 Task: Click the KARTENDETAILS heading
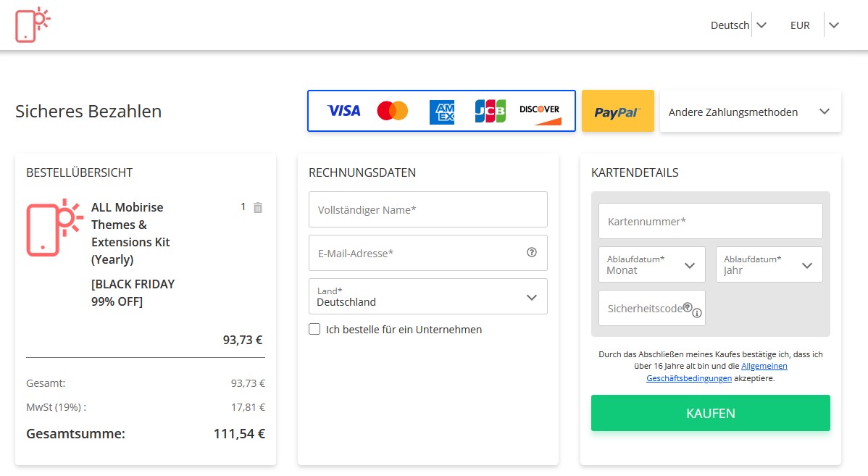pyautogui.click(x=635, y=172)
